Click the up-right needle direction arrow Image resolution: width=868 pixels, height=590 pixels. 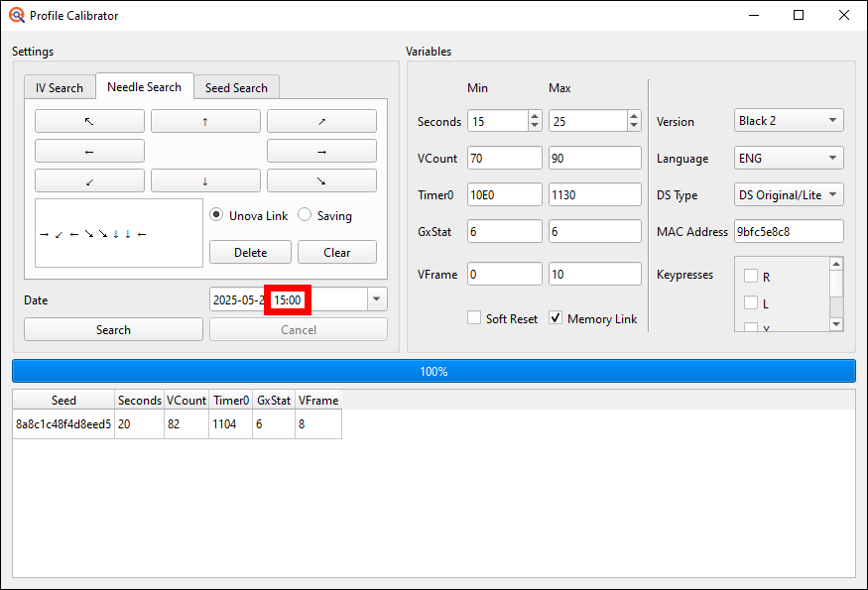320,121
